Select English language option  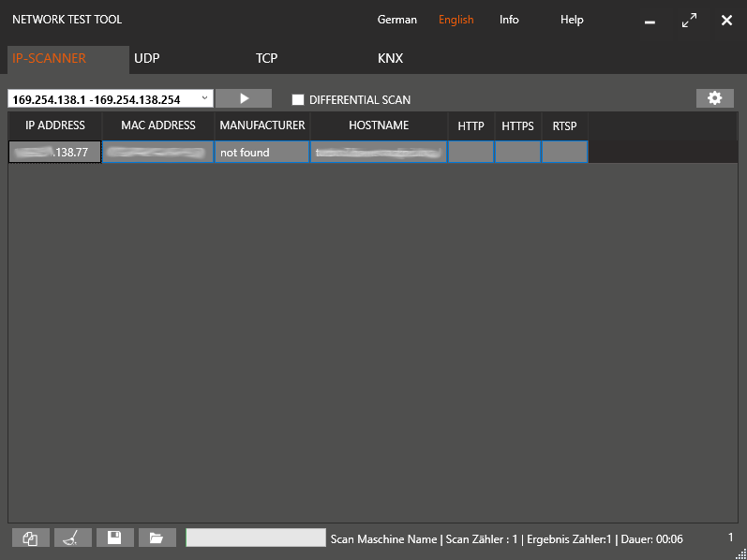tap(456, 20)
